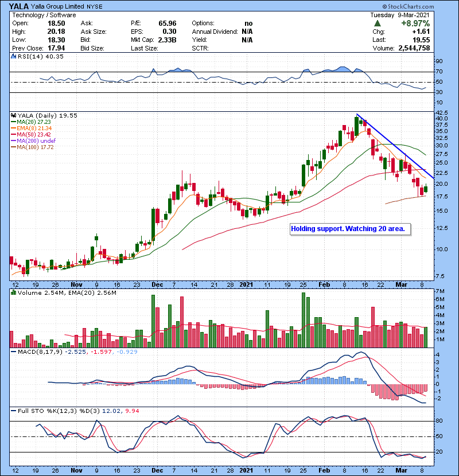Click the Mkt Cap value 2.33B
Image resolution: width=459 pixels, height=476 pixels.
[168, 40]
